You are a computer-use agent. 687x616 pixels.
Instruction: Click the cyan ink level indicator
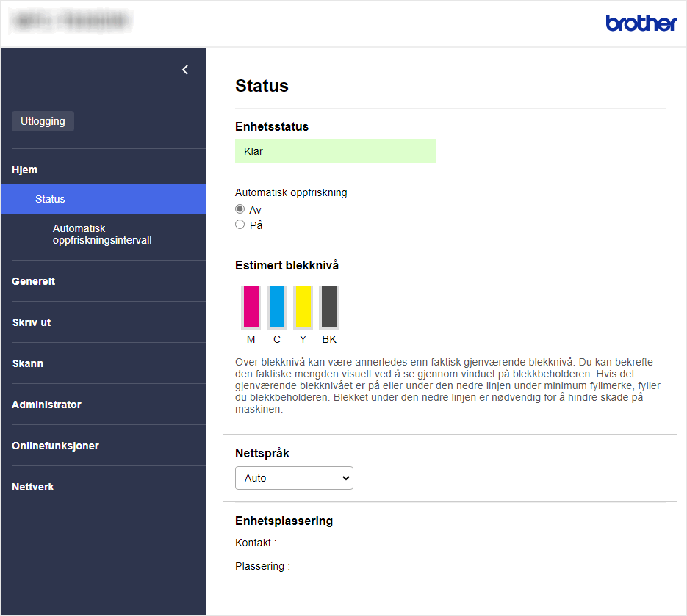click(x=277, y=306)
